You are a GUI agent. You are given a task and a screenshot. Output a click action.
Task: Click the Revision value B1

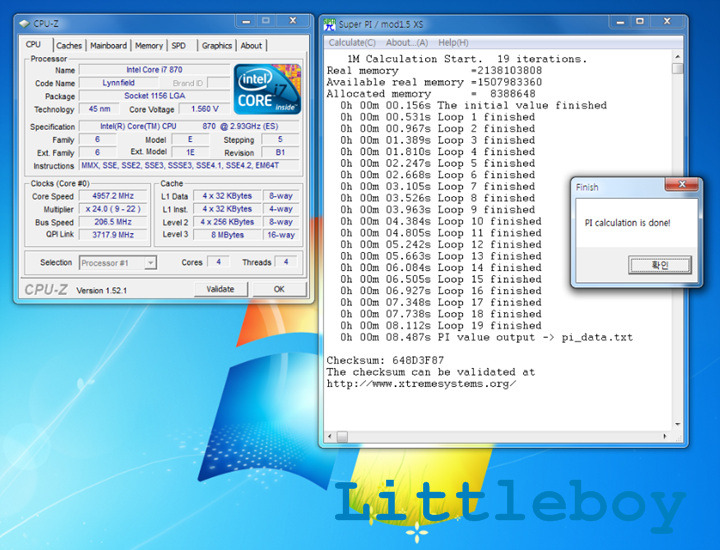point(280,152)
